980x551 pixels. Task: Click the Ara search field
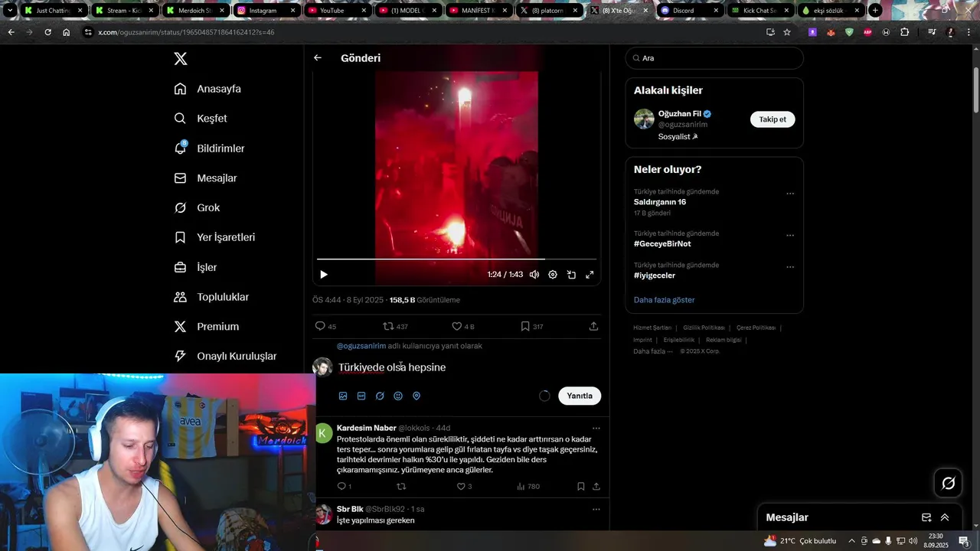[x=714, y=58]
